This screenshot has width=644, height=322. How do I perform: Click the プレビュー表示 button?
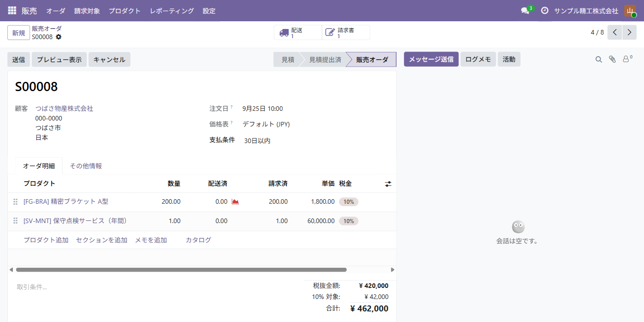(x=59, y=59)
